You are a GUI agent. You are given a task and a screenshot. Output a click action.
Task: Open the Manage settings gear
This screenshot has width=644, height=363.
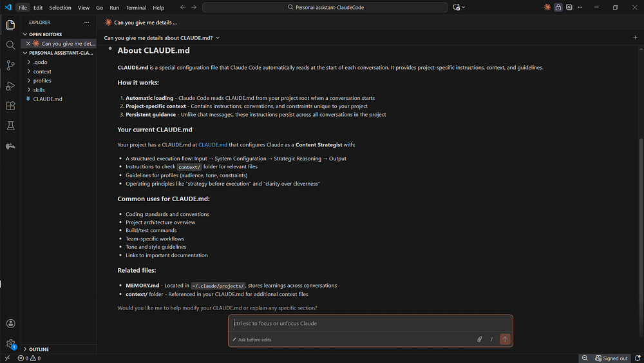11,344
